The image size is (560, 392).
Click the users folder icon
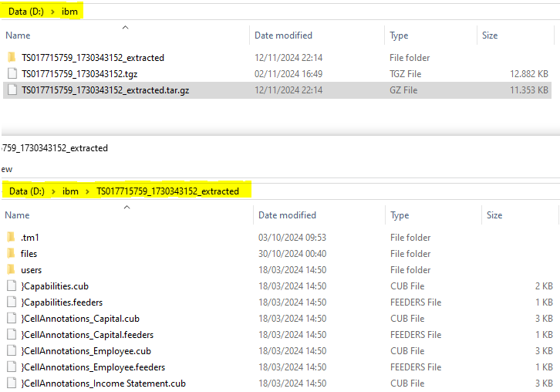pos(11,269)
